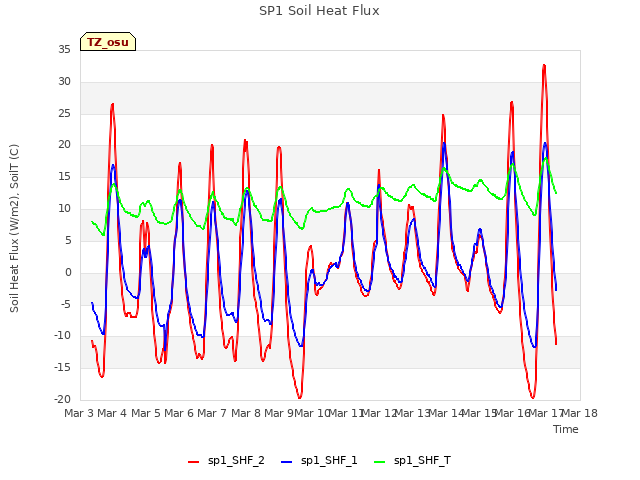Click the red sp1_SHF_2 legend swatch
640x480 pixels.
[193, 462]
